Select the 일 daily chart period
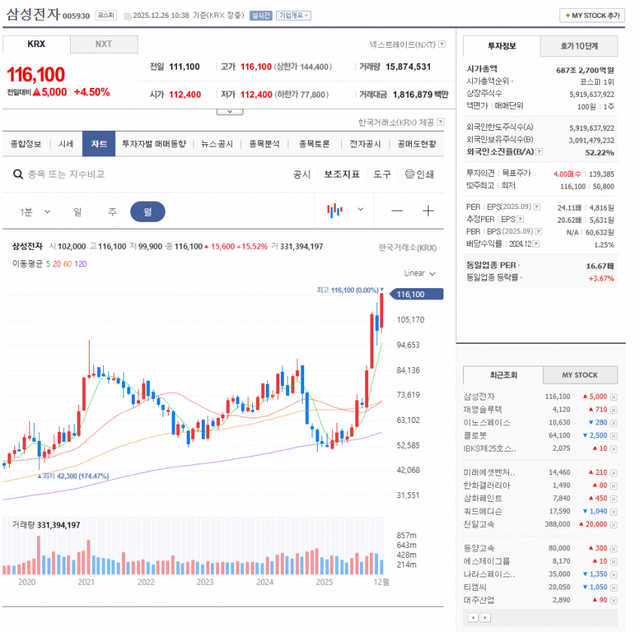 (77, 211)
